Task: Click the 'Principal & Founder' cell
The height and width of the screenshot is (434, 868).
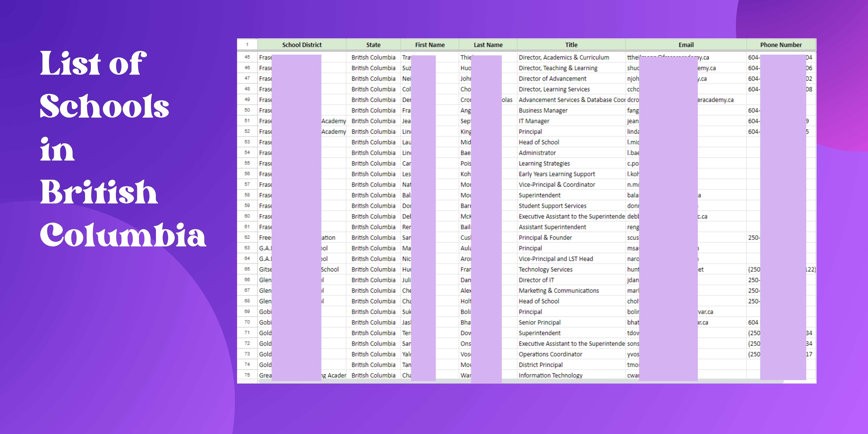Action: (545, 238)
